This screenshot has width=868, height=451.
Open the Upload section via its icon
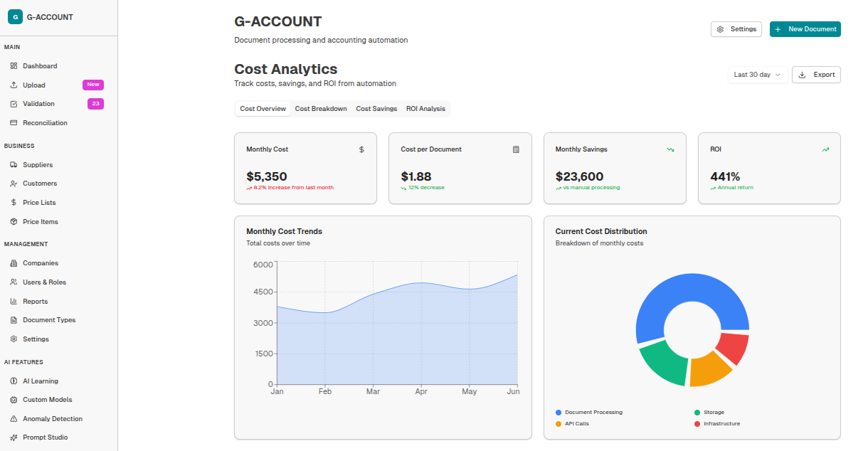pos(13,85)
